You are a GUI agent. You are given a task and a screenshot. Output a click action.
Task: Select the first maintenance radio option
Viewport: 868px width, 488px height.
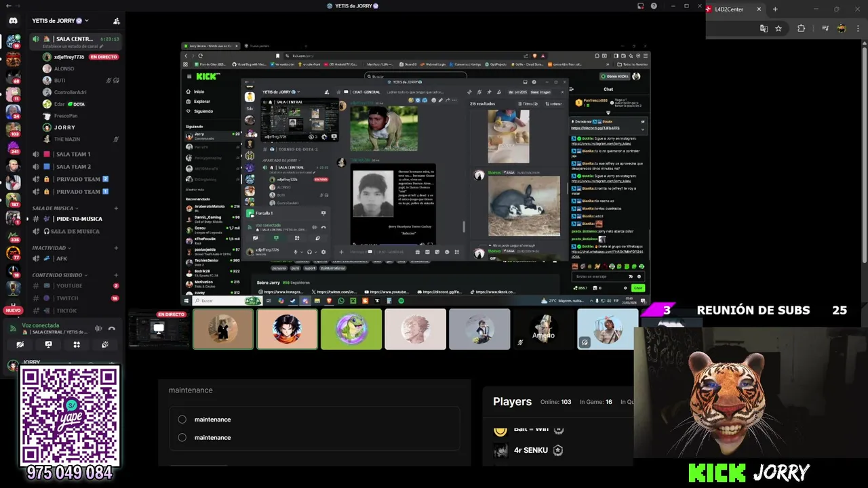182,420
